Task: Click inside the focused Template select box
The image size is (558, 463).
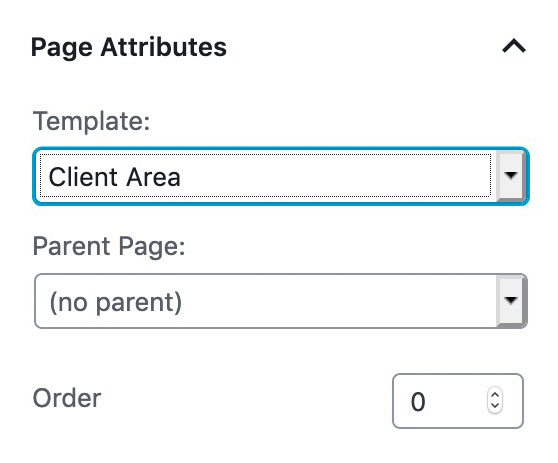Action: pos(265,175)
